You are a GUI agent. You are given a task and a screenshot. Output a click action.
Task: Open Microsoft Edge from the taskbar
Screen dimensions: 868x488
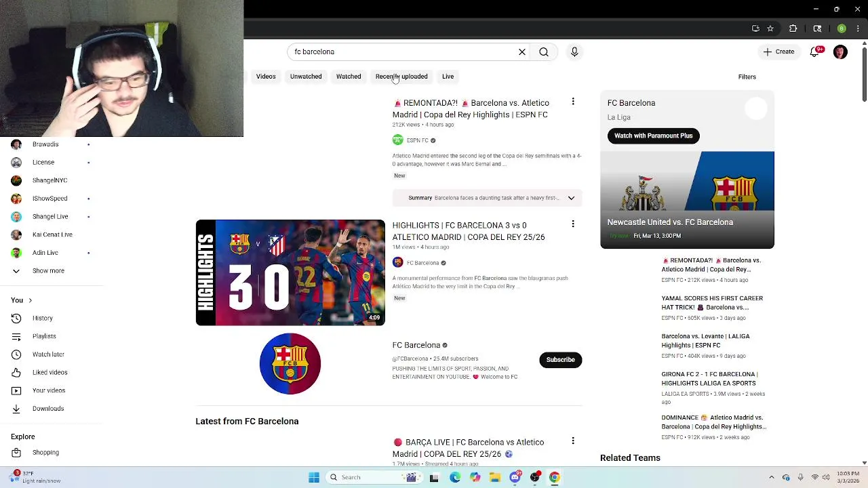tap(454, 477)
